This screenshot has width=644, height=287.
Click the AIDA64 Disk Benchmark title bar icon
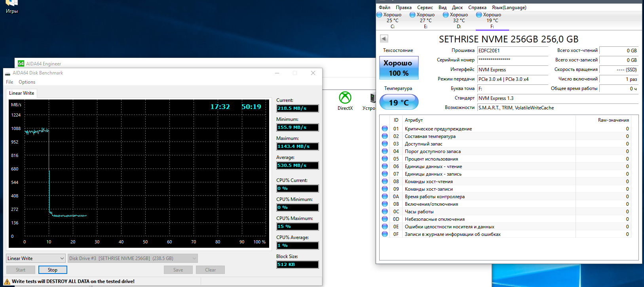click(8, 73)
